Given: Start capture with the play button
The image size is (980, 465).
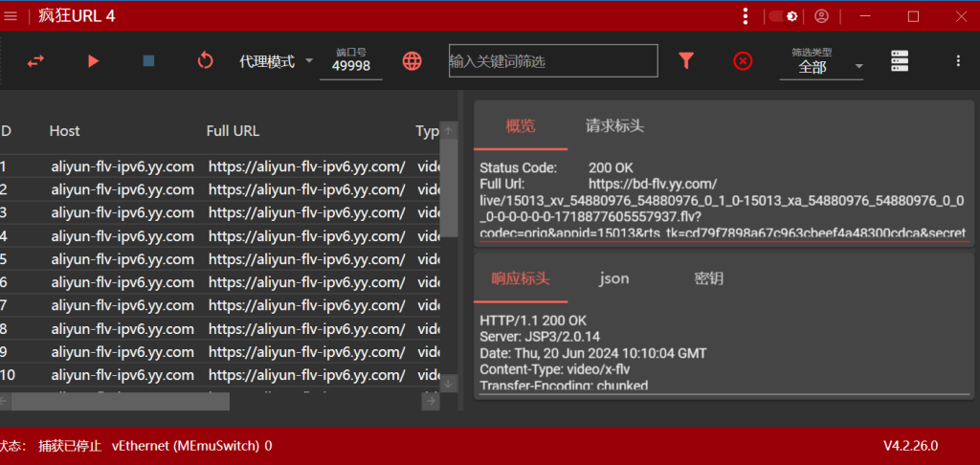Looking at the screenshot, I should 93,60.
